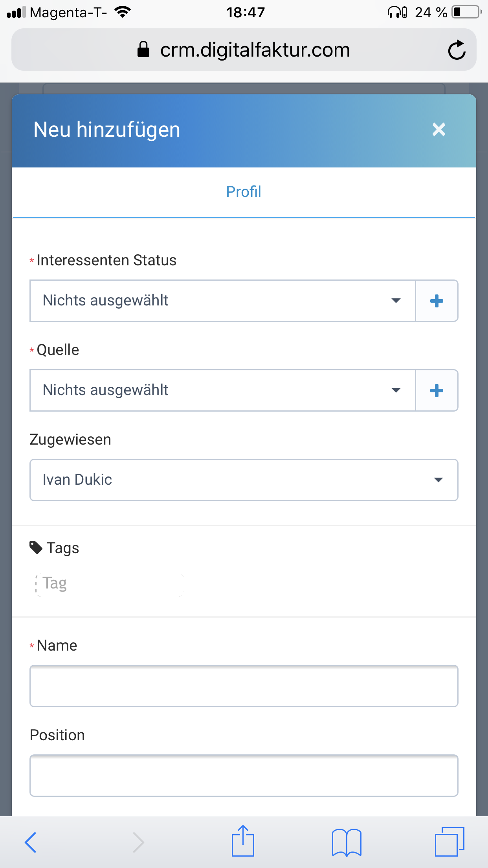This screenshot has width=488, height=868.
Task: Tap the padlock icon in address bar
Action: (x=143, y=50)
